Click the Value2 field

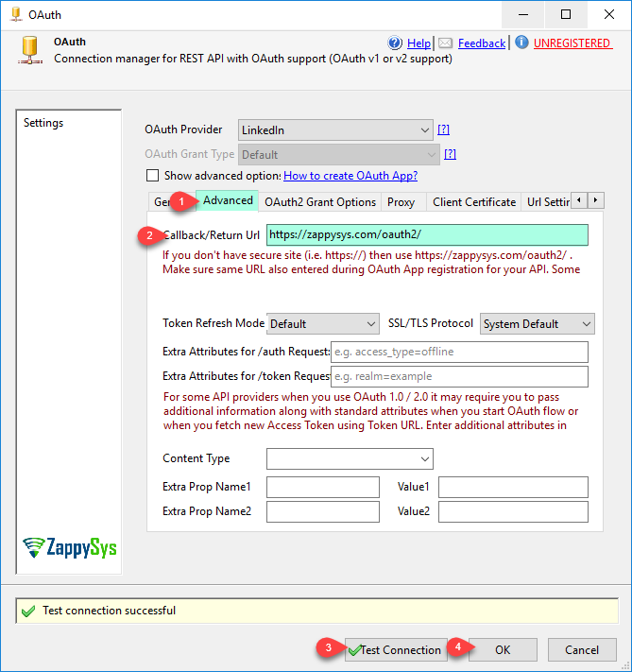click(513, 511)
